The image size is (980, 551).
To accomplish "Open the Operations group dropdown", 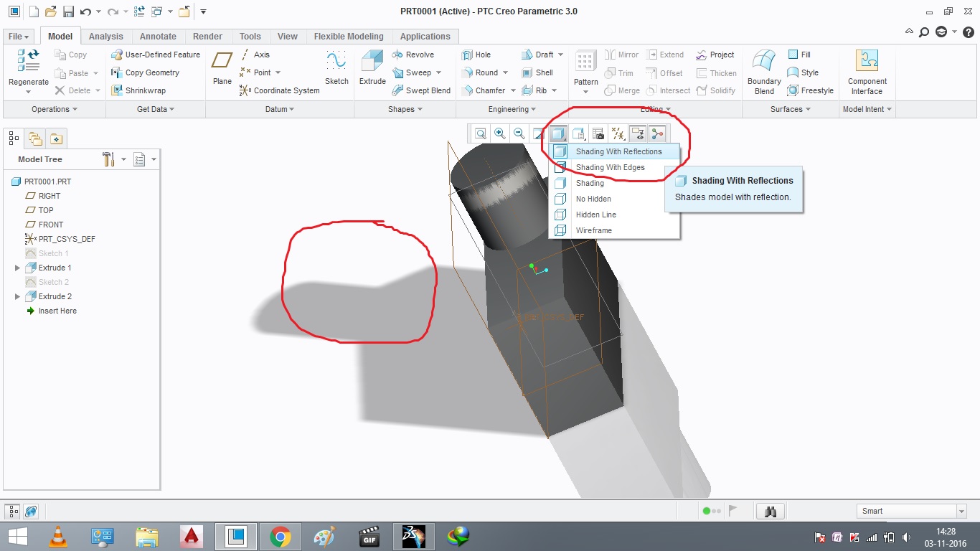I will coord(55,109).
